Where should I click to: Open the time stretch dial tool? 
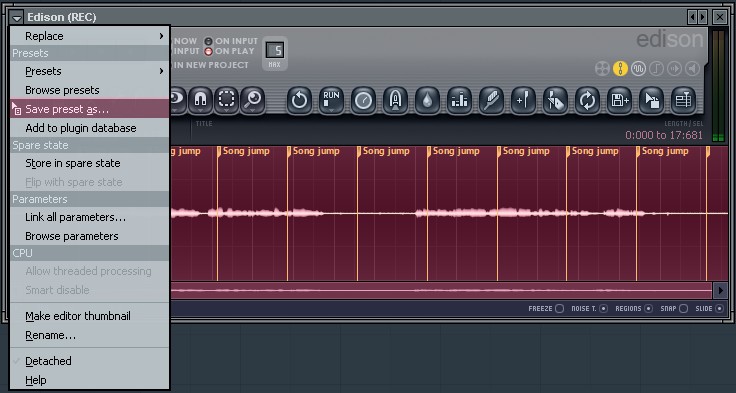pyautogui.click(x=363, y=100)
